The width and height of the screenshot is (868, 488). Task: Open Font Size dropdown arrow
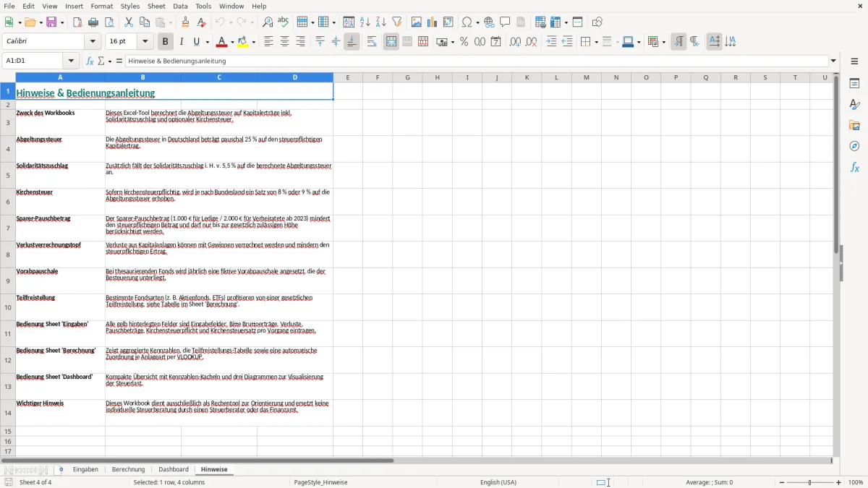click(x=145, y=42)
